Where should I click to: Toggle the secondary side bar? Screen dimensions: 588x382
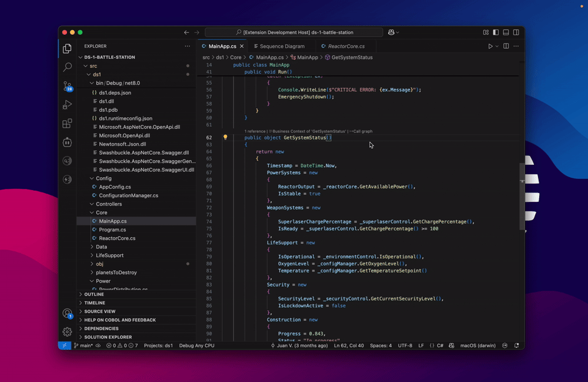516,32
